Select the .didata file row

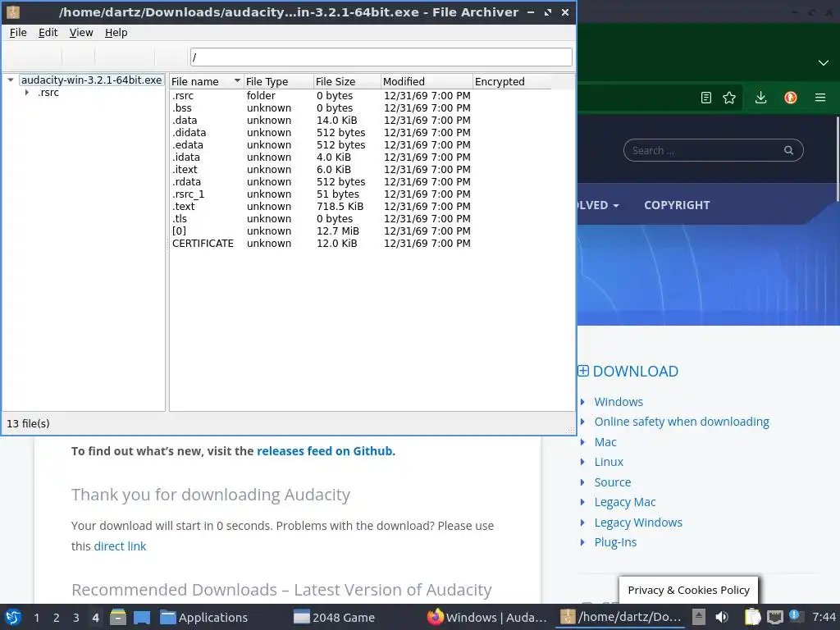pyautogui.click(x=361, y=132)
